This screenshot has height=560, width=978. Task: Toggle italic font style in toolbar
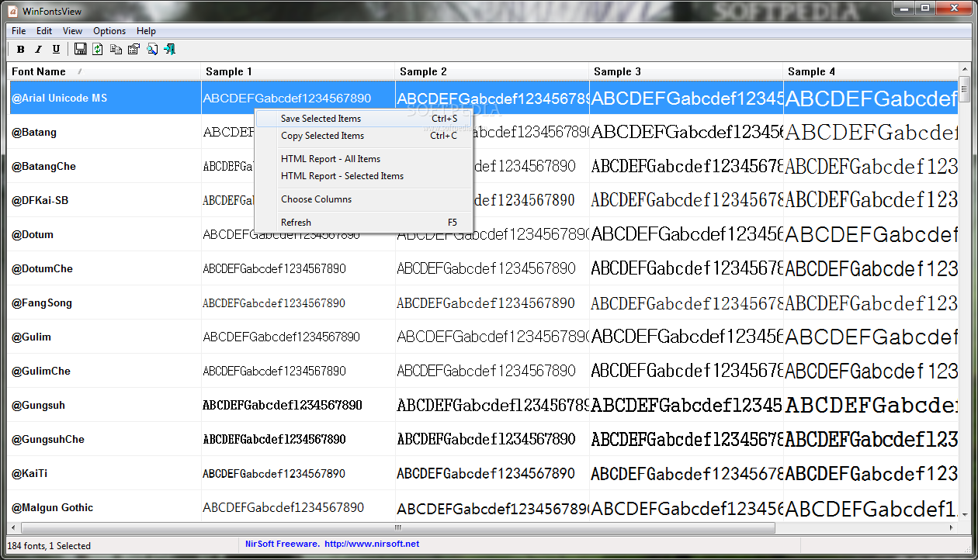coord(38,50)
